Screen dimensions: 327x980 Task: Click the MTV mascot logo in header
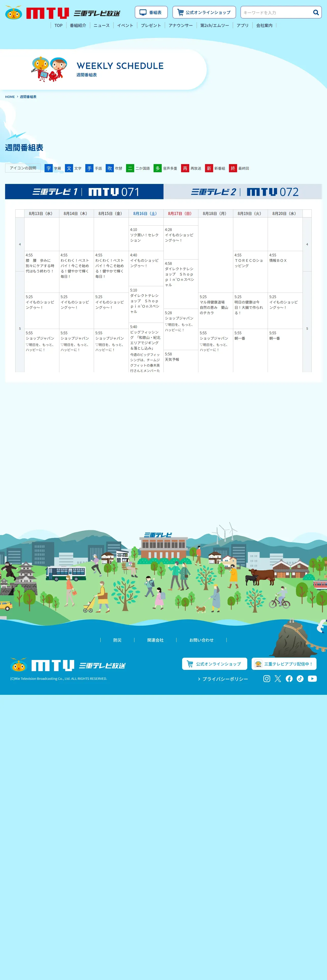point(14,12)
